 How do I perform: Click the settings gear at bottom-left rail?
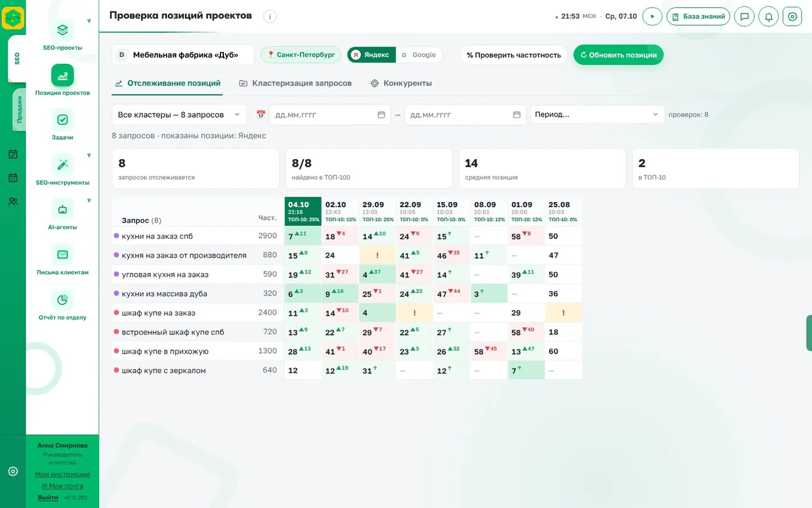[13, 471]
